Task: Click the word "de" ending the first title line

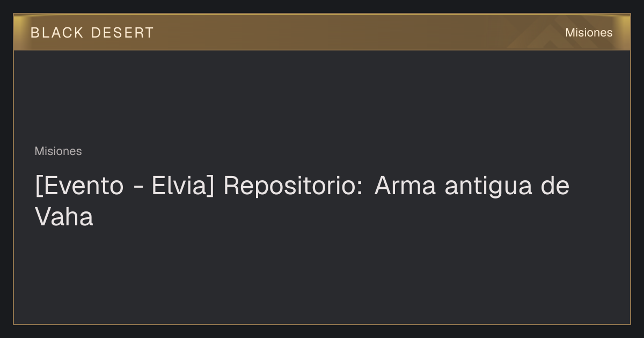Action: tap(554, 186)
